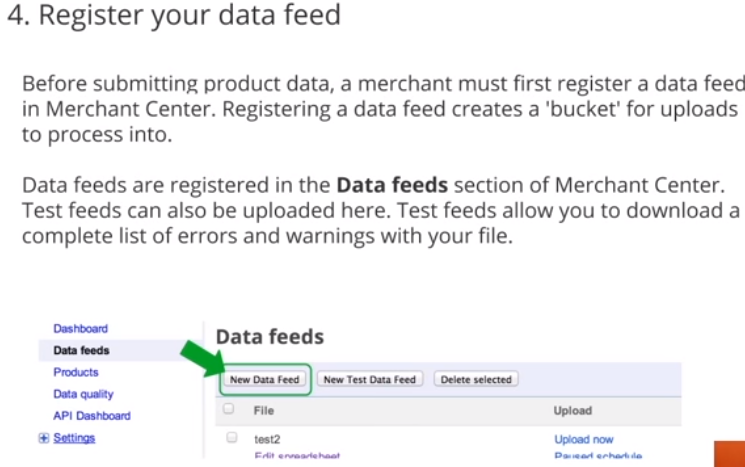Viewport: 745px width, 467px height.
Task: Tick the select-all checkbox beside File
Action: tap(229, 409)
